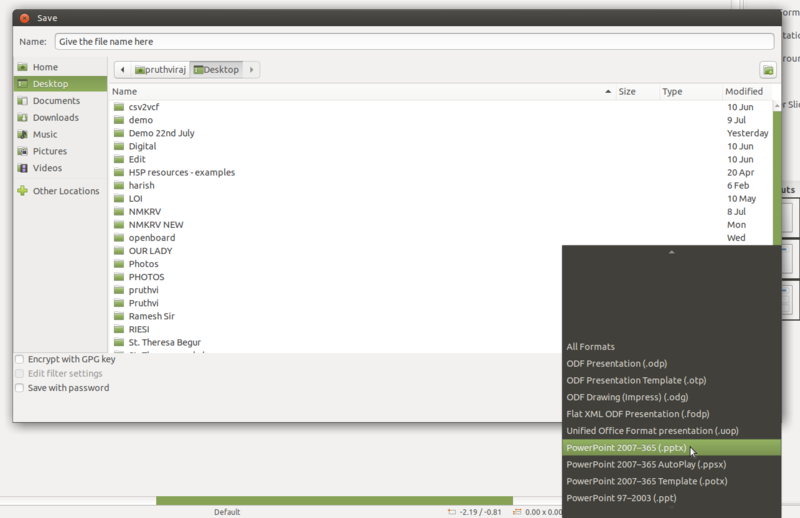The width and height of the screenshot is (800, 518).
Task: Choose PowerPoint 97-2003 (.ppt) format
Action: pos(671,498)
